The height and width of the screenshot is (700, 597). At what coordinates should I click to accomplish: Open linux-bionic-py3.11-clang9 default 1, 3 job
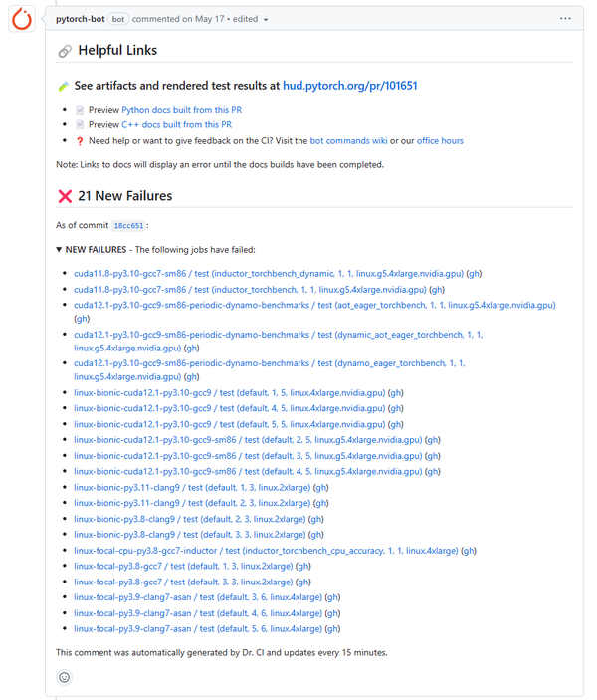[x=192, y=488]
